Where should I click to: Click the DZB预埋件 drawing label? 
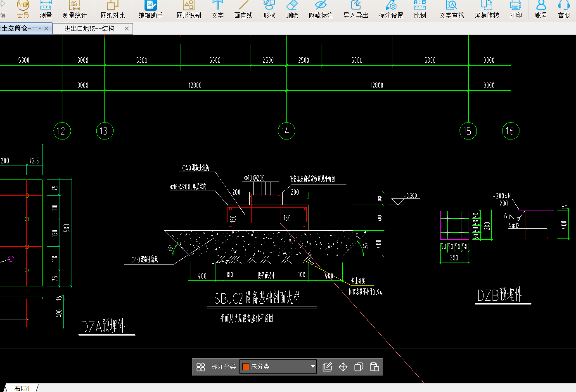tap(500, 295)
